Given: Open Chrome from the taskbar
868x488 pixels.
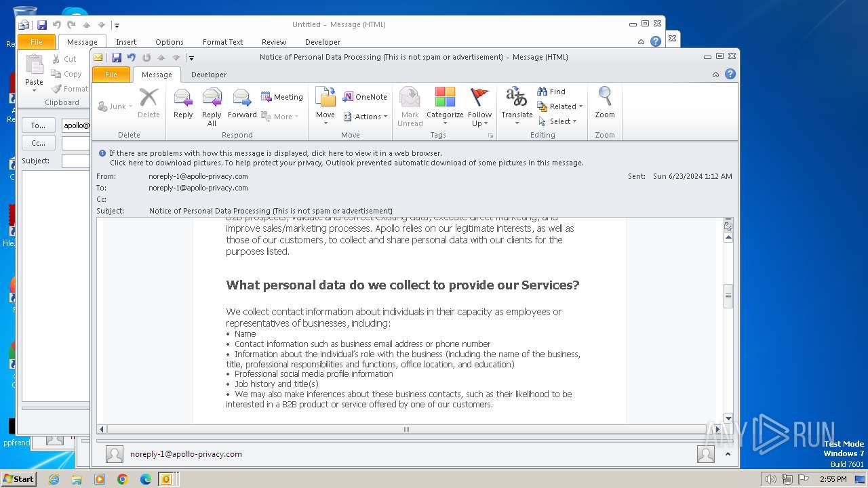Looking at the screenshot, I should coord(122,479).
